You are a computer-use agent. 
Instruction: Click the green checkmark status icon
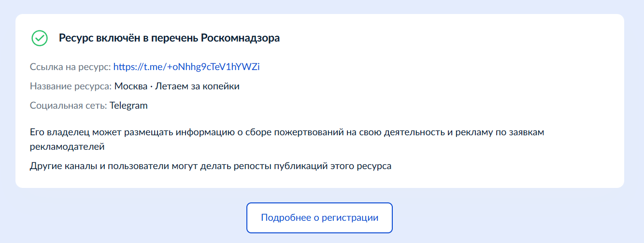[39, 38]
